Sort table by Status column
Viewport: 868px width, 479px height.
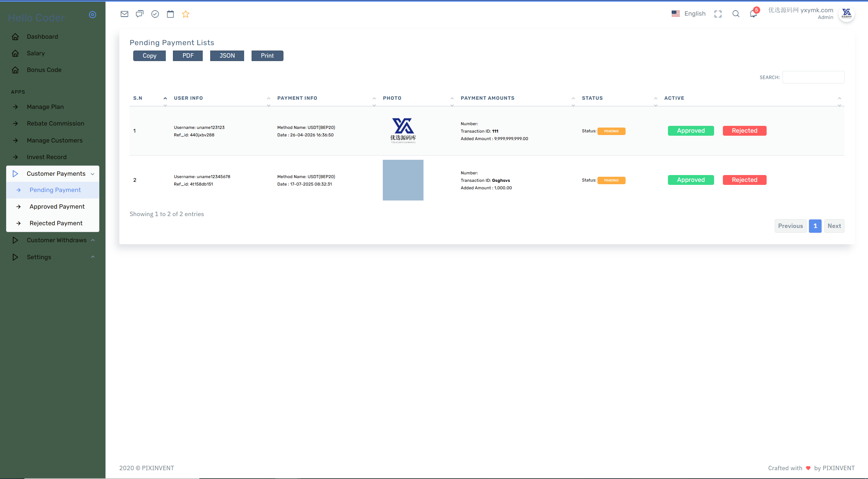[x=619, y=98]
